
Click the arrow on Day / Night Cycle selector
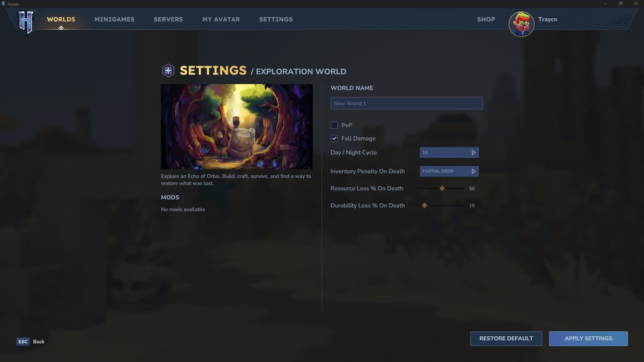(x=473, y=153)
